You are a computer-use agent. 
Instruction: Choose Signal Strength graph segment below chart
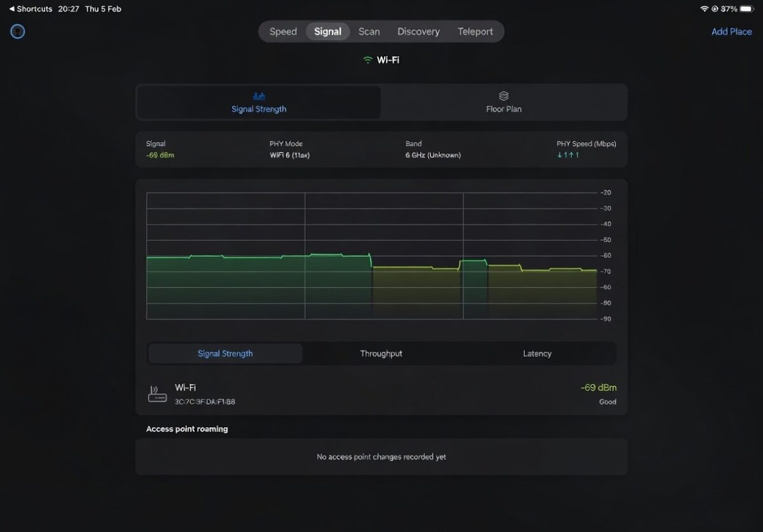[x=225, y=353]
